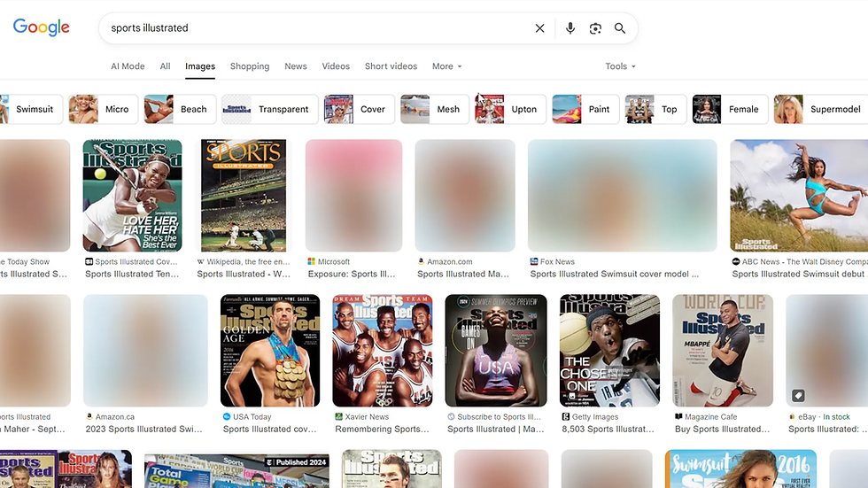Open the blurred Amazon.ca result image
Viewport: 868px width, 488px height.
pyautogui.click(x=145, y=350)
